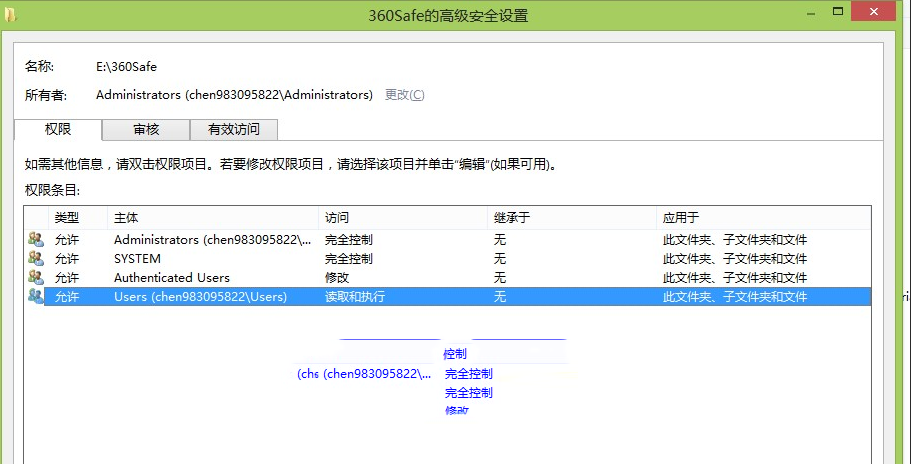Open the 审核 tab

click(146, 130)
